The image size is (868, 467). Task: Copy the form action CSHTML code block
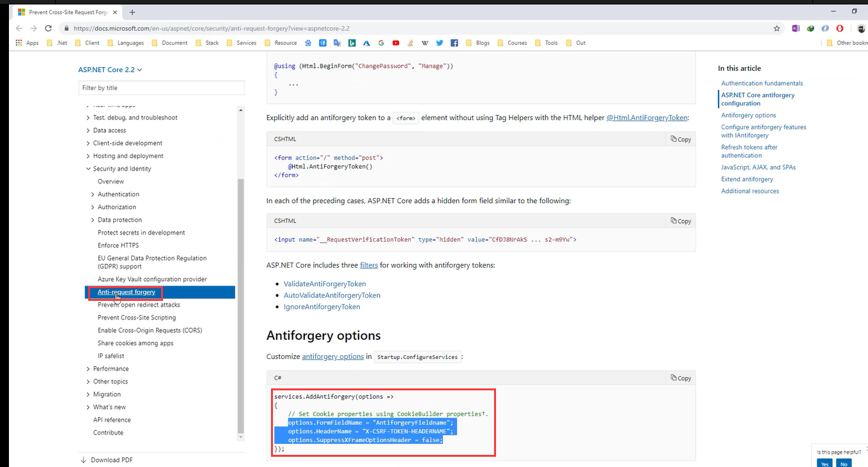click(681, 139)
